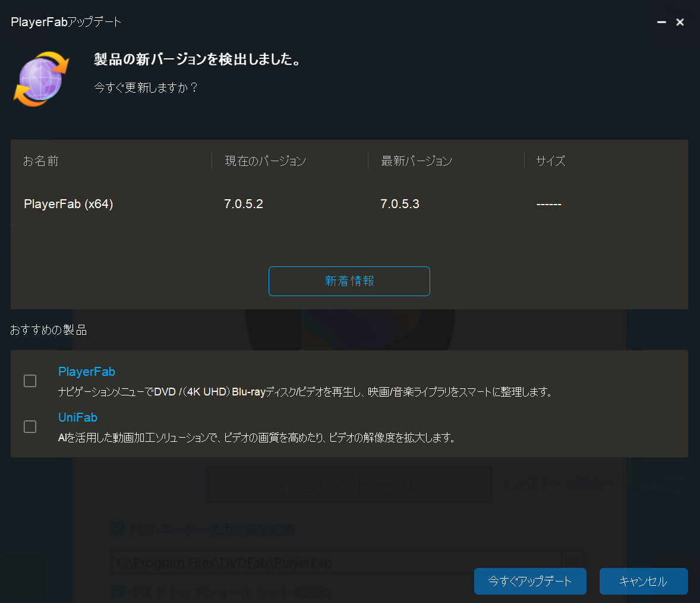
Task: Click the PlayerFabアップデート window title
Action: coord(66,22)
